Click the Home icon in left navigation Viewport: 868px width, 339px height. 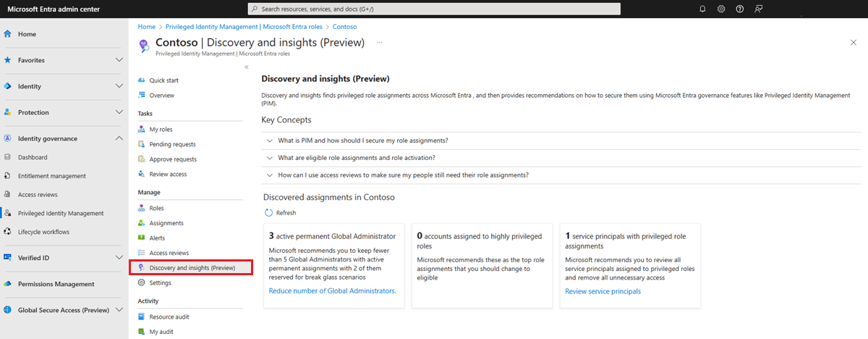8,34
